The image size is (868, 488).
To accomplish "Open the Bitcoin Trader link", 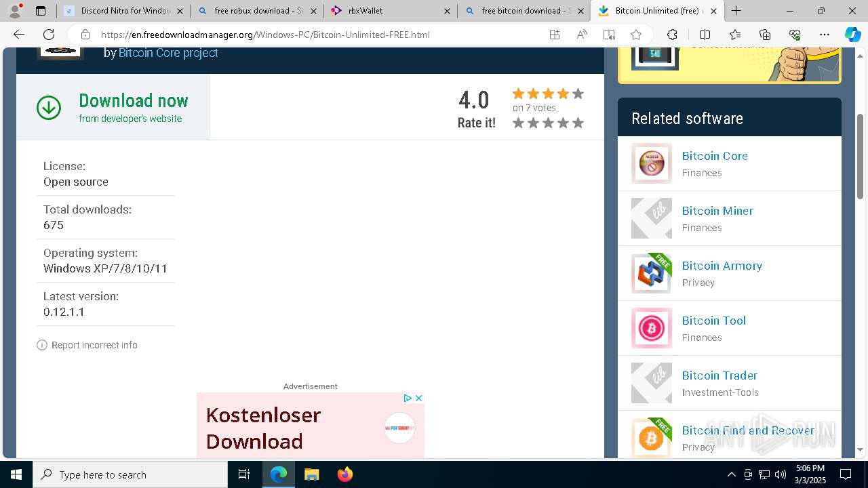I will (x=719, y=375).
